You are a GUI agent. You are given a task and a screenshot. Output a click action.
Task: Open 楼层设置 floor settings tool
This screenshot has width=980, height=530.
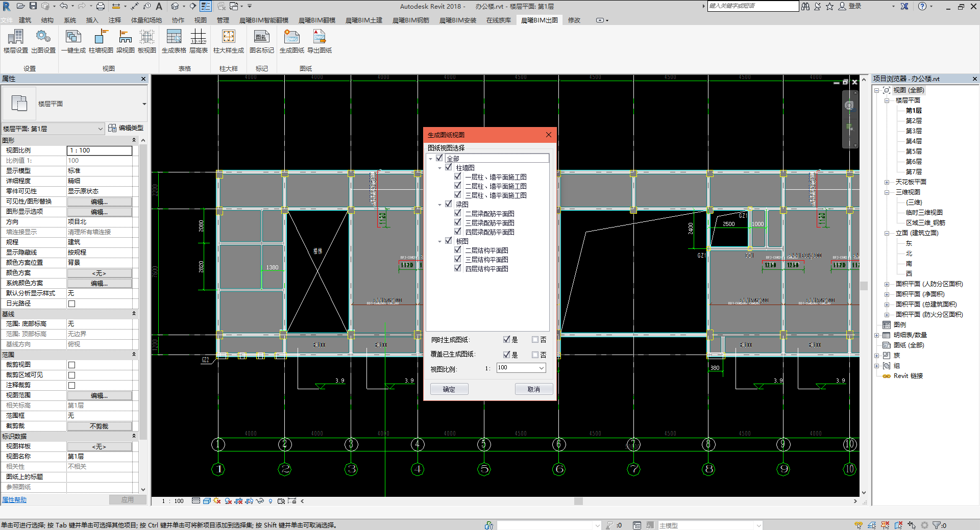pos(15,41)
